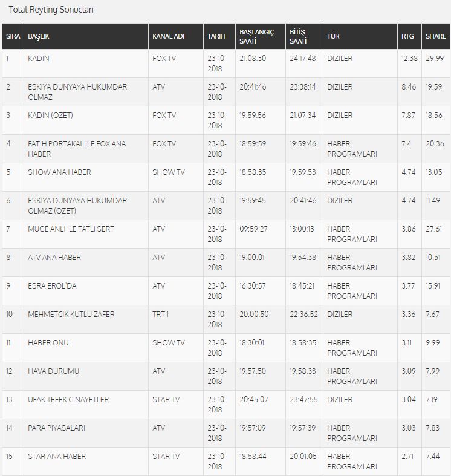Click start time 19:57:50
Viewport: 451px width, 476px height.
pyautogui.click(x=253, y=371)
